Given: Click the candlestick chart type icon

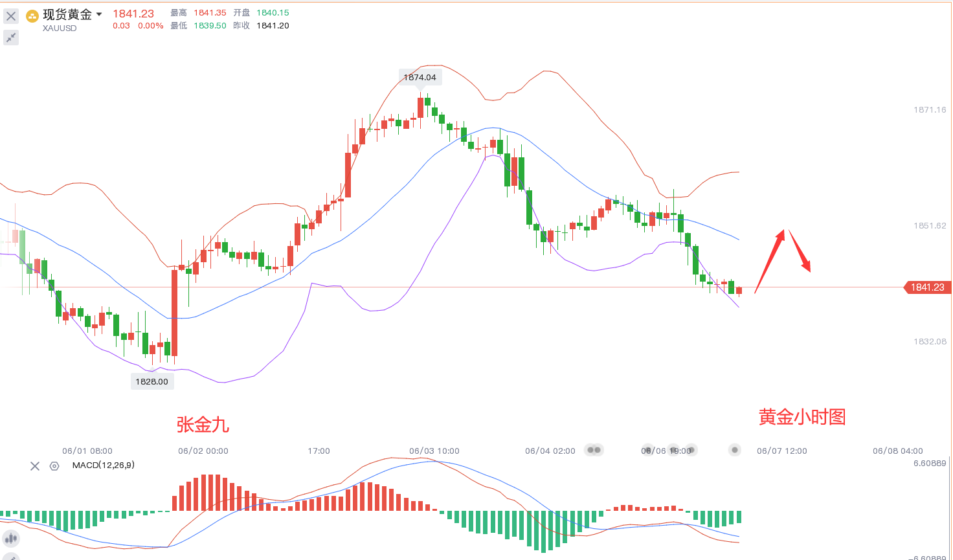Looking at the screenshot, I should tap(10, 539).
